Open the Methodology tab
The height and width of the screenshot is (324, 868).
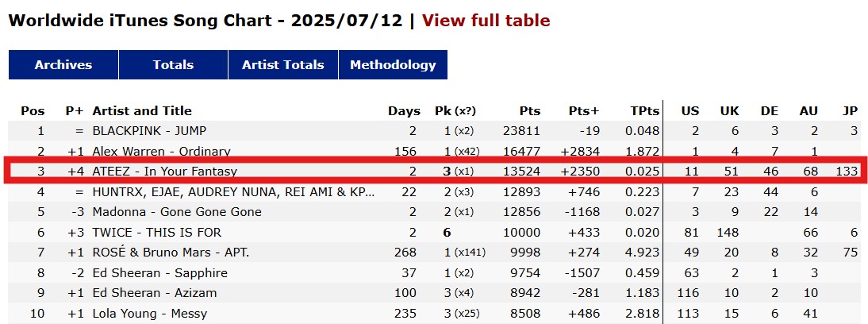click(x=393, y=65)
